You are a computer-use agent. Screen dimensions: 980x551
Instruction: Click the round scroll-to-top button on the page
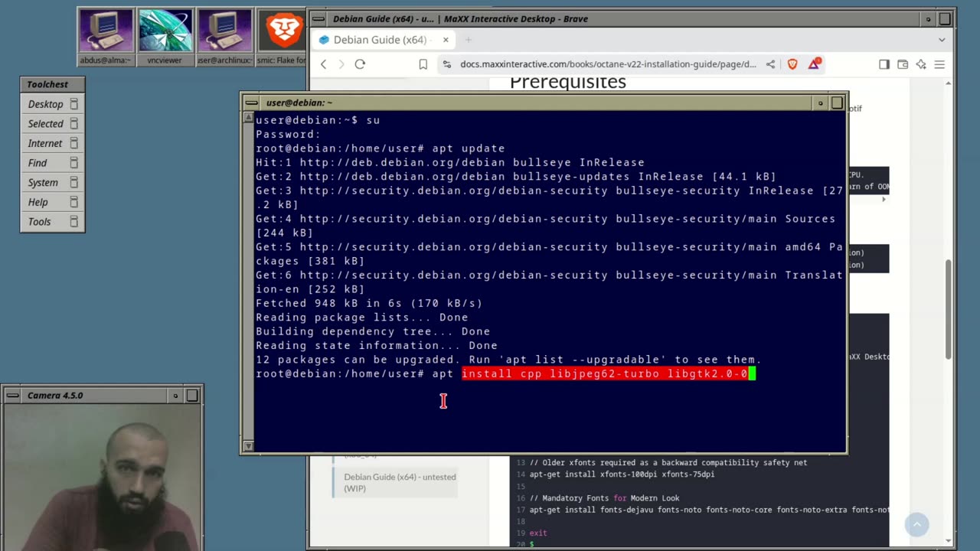point(916,524)
